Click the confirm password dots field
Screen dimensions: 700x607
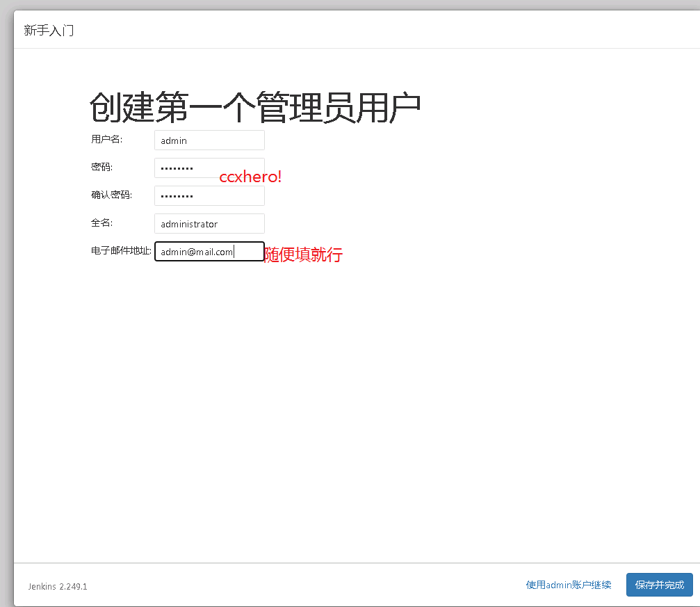click(x=209, y=195)
